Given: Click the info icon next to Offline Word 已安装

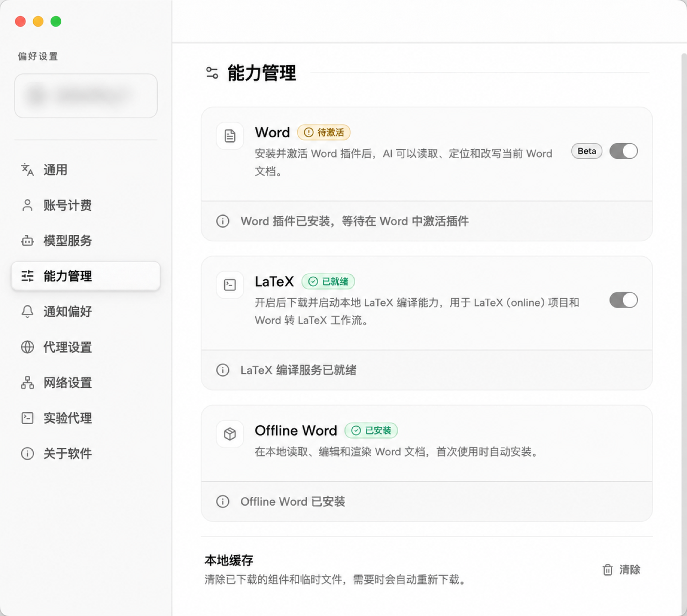Looking at the screenshot, I should (222, 501).
